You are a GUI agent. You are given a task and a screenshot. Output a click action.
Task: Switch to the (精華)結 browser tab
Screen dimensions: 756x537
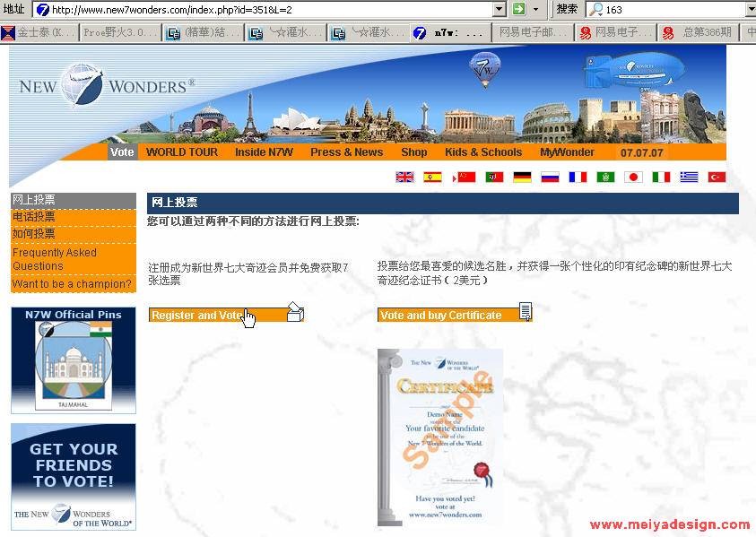[x=204, y=33]
